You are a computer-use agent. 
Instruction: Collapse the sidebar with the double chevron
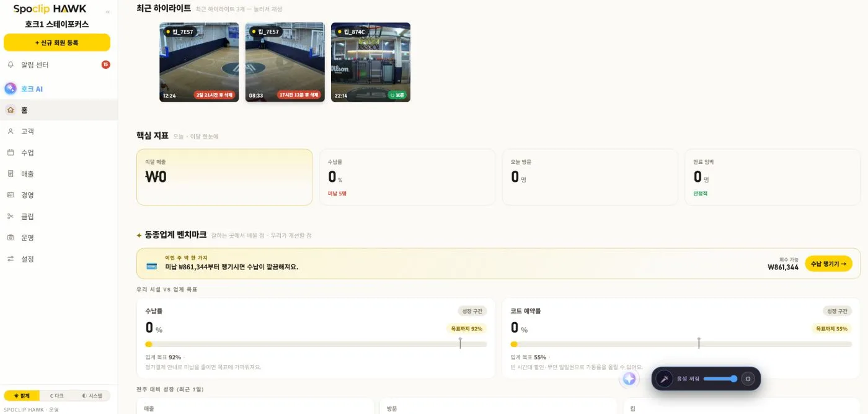pos(108,12)
